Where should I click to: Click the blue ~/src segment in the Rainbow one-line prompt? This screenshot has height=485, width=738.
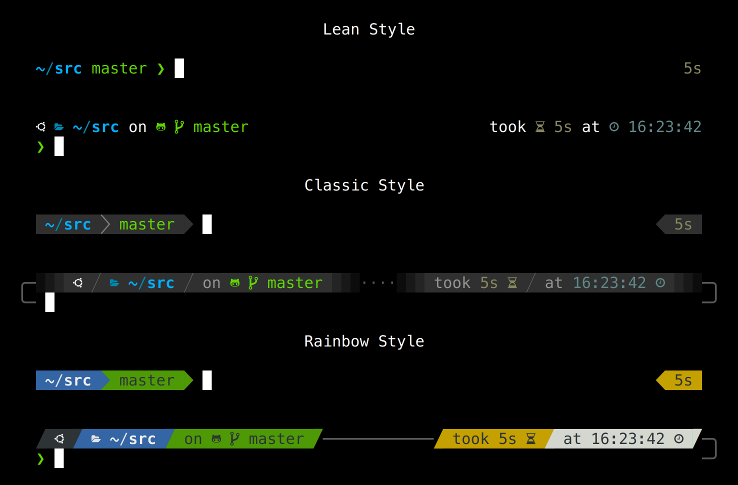pos(68,380)
